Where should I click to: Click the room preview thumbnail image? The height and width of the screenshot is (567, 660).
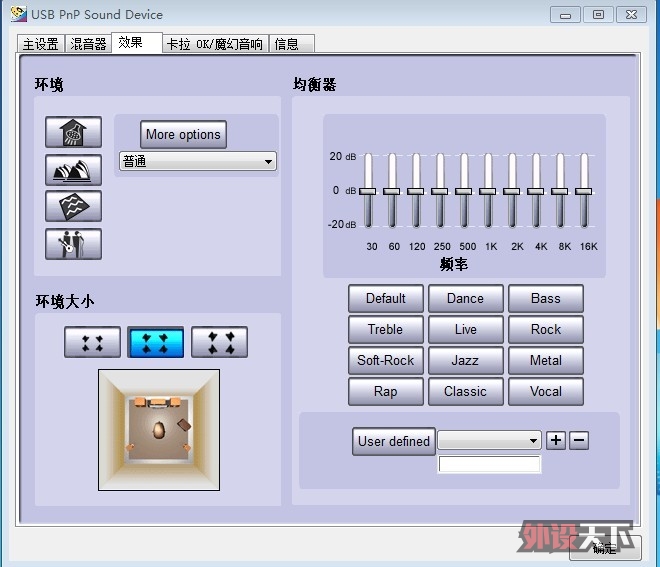(158, 430)
